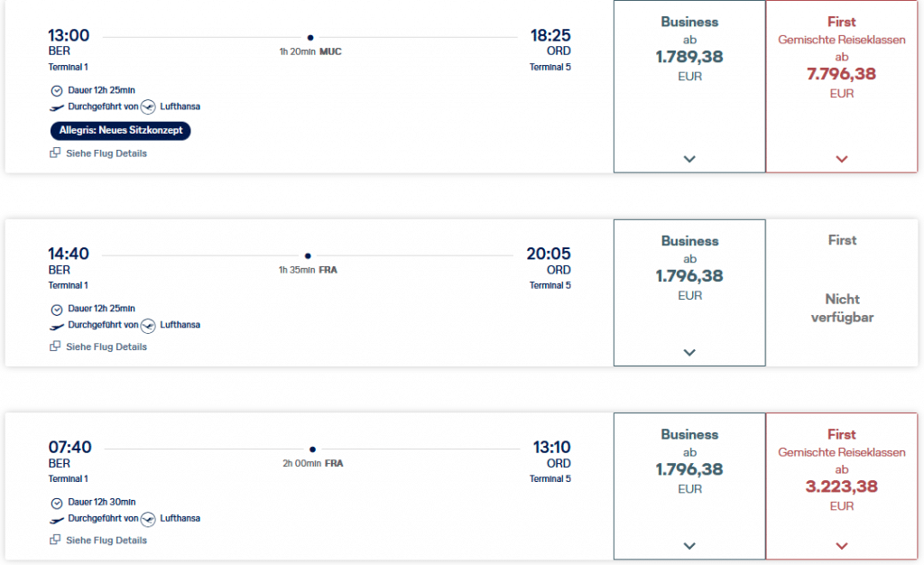
Task: Click FRA stopover dot on 14:40 flight
Action: [x=308, y=255]
